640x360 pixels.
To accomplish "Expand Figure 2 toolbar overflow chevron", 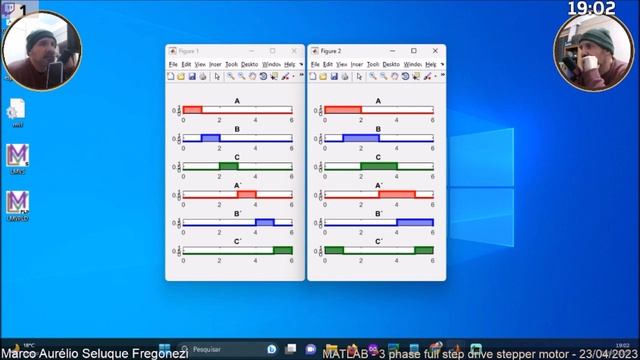I will pyautogui.click(x=443, y=75).
